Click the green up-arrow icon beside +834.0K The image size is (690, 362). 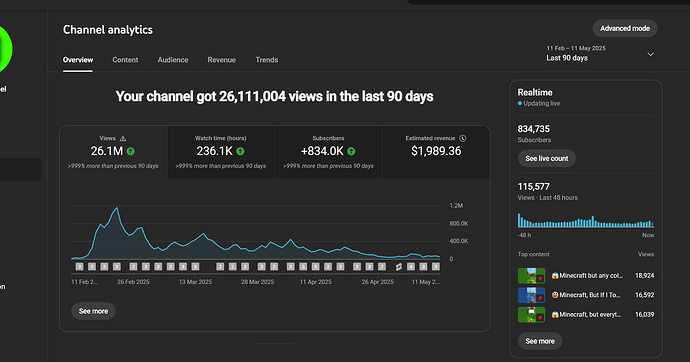point(351,151)
